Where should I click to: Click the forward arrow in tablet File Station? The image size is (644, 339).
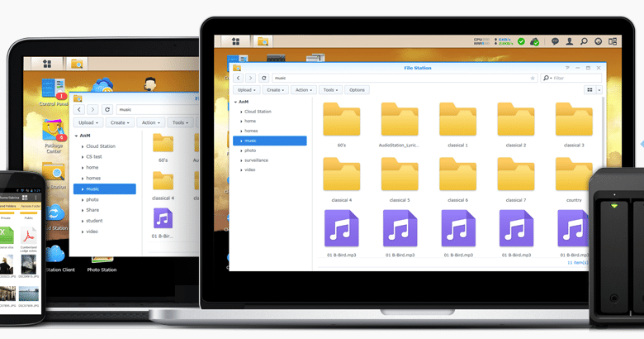tap(92, 109)
